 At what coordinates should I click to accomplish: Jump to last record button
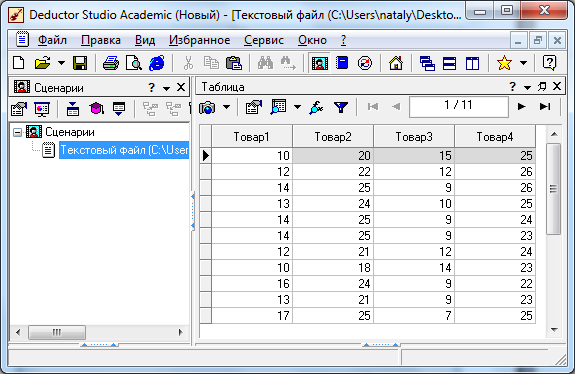pyautogui.click(x=545, y=107)
